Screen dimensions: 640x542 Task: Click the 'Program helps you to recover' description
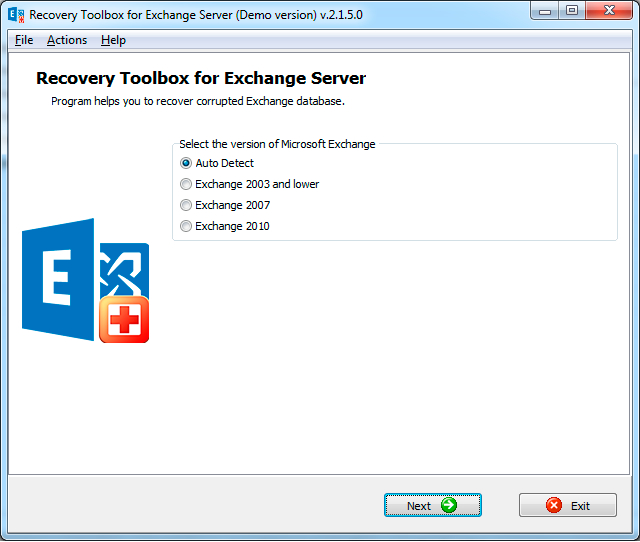coord(198,101)
